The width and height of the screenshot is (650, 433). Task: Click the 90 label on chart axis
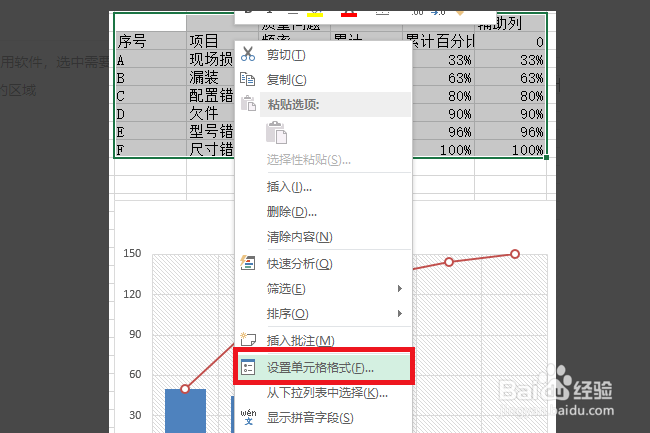click(x=135, y=334)
